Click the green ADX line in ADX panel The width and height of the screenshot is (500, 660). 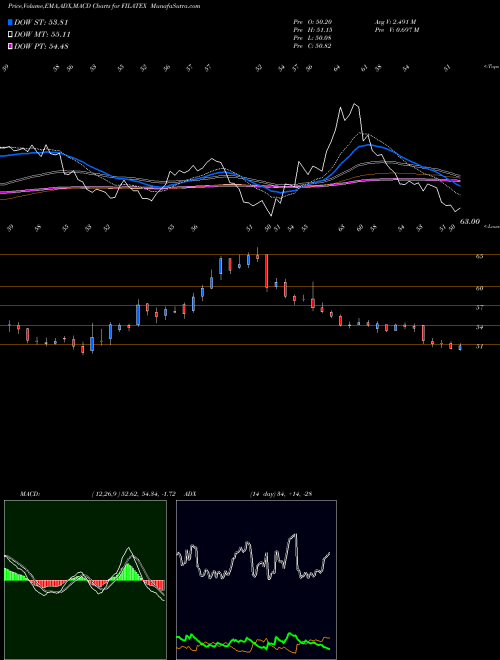(x=253, y=642)
